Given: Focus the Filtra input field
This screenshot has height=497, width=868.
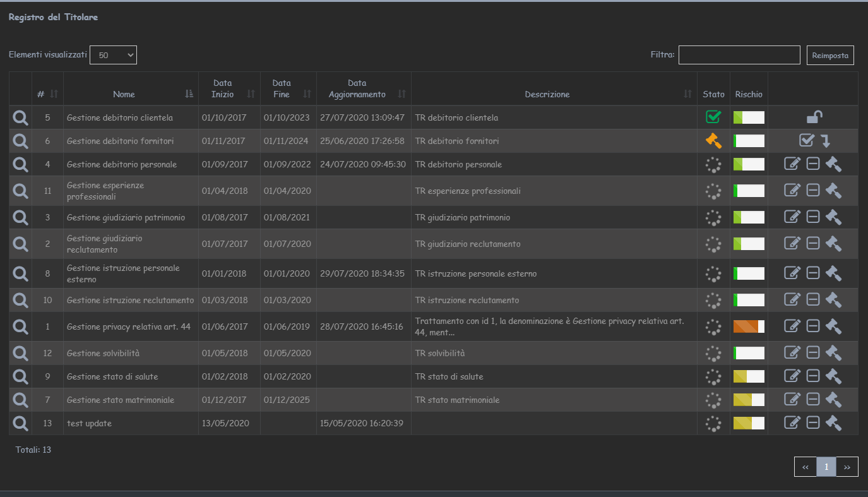Looking at the screenshot, I should [739, 55].
